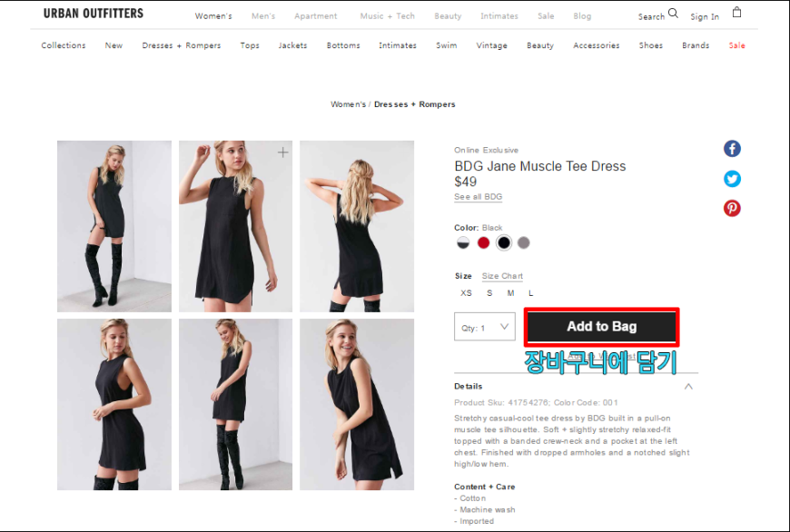Choose size L

click(530, 293)
